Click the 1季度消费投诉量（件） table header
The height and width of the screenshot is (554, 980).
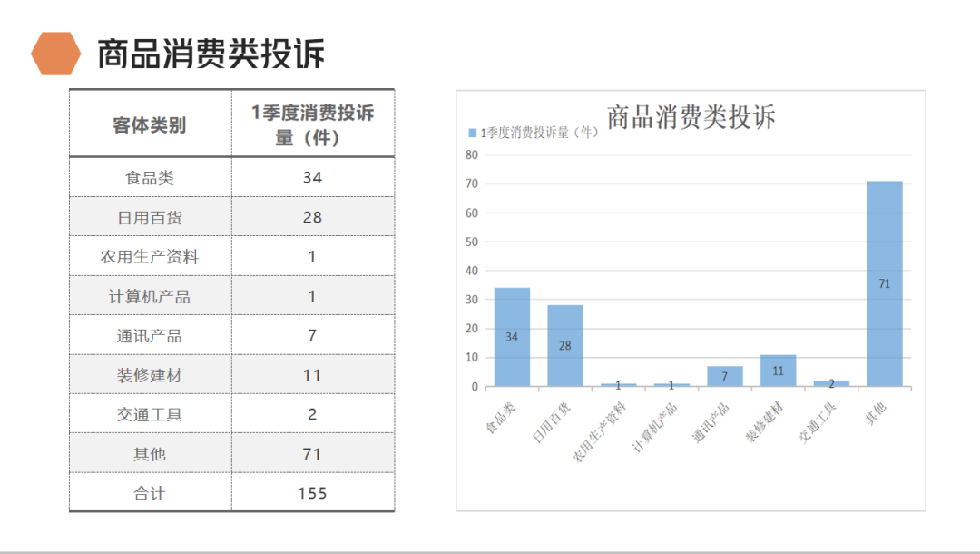click(312, 125)
